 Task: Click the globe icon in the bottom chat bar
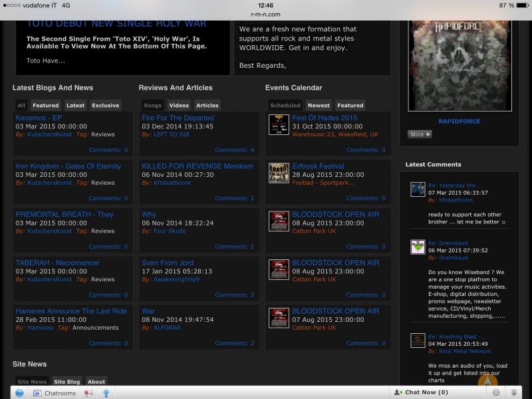[20, 393]
